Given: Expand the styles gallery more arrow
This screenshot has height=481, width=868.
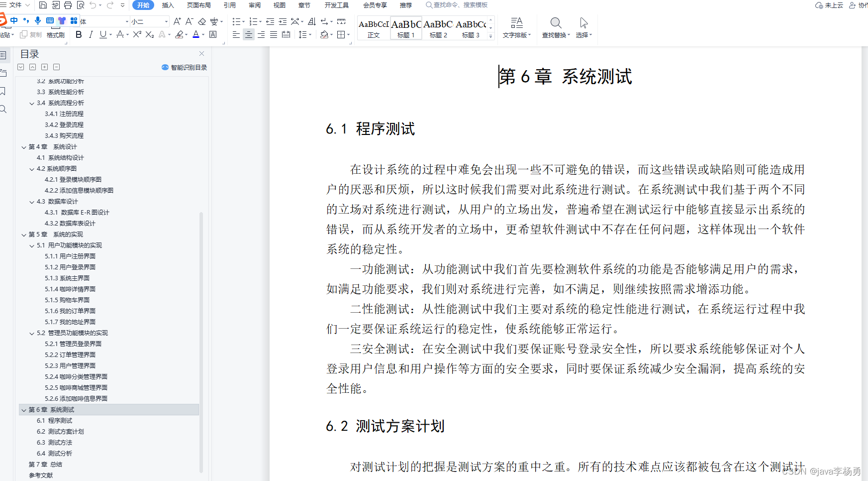Looking at the screenshot, I should click(490, 36).
